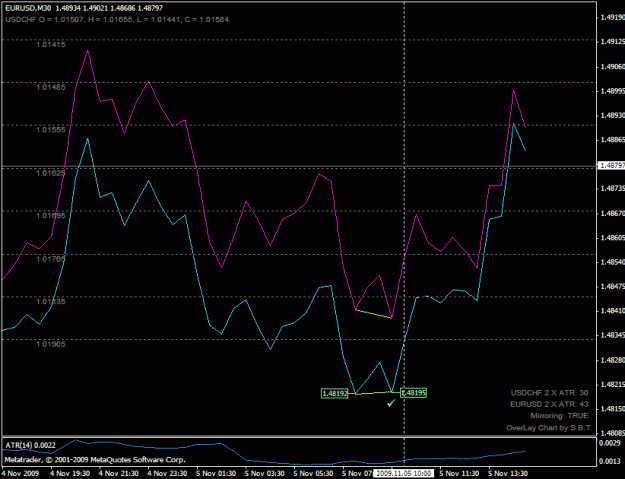This screenshot has width=625, height=479.
Task: Click 1.48410 on the right price axis
Action: (x=613, y=311)
